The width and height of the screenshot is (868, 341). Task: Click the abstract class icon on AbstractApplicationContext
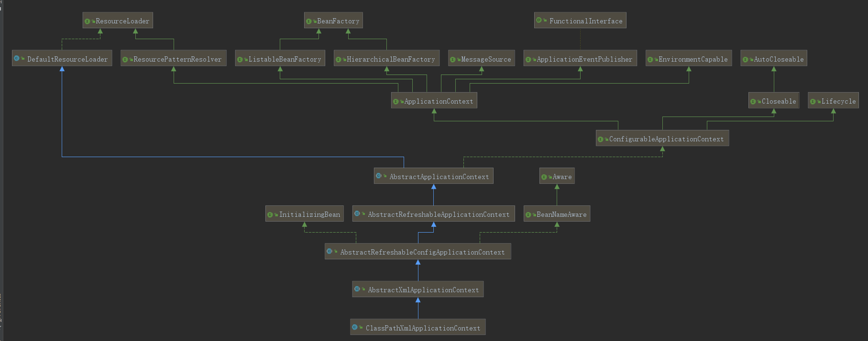pyautogui.click(x=379, y=176)
